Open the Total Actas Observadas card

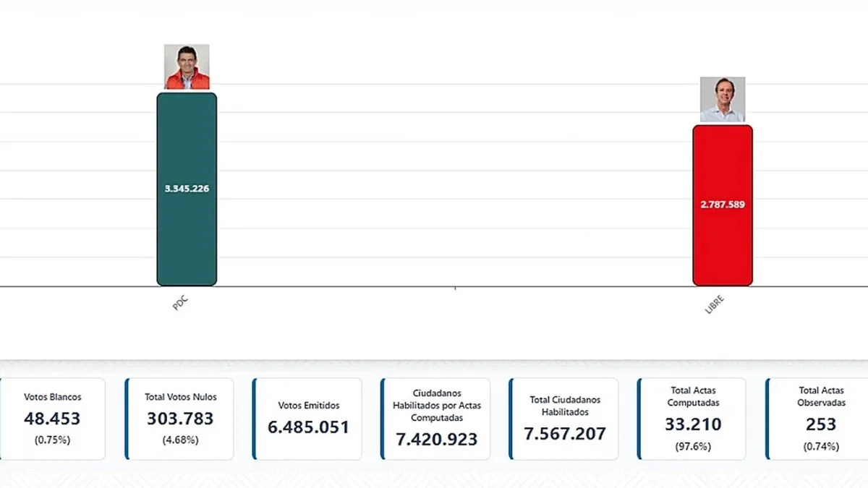(821, 419)
